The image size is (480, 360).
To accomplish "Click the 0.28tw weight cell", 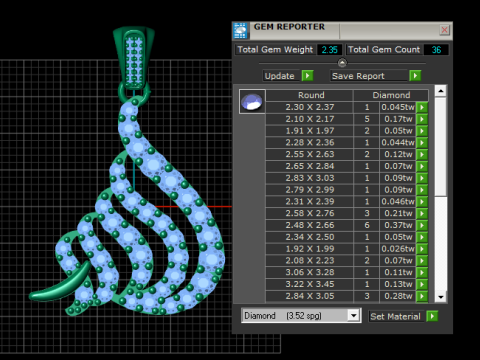I will [398, 296].
